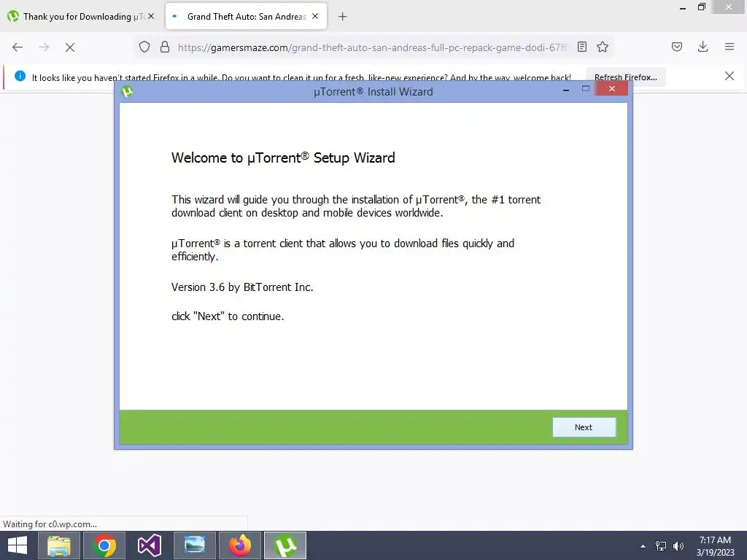Open File Explorer from taskbar
747x560 pixels.
(x=58, y=545)
